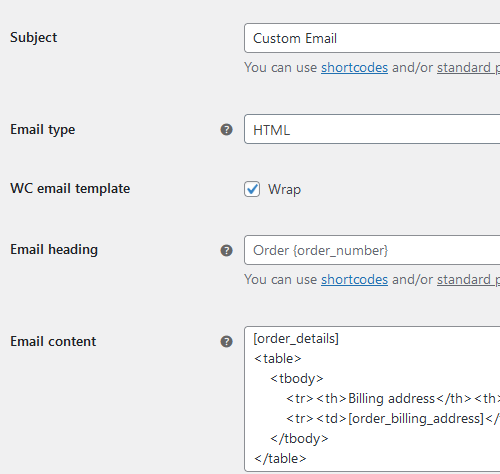
Task: Click the help icon beside Email heading
Action: [226, 251]
